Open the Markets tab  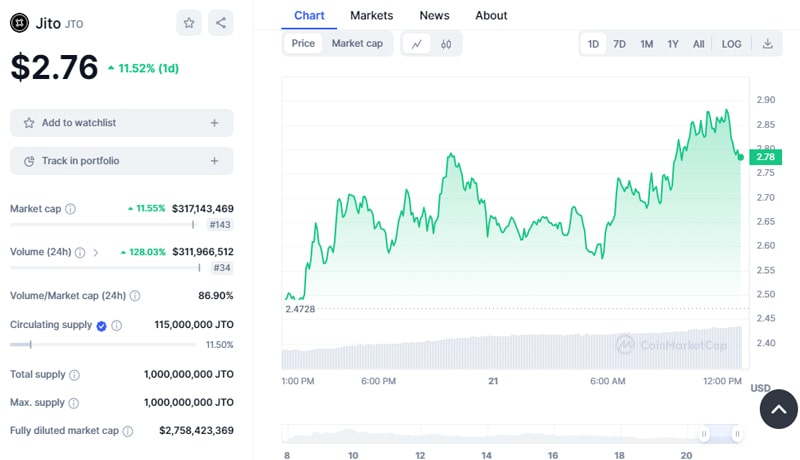click(371, 15)
